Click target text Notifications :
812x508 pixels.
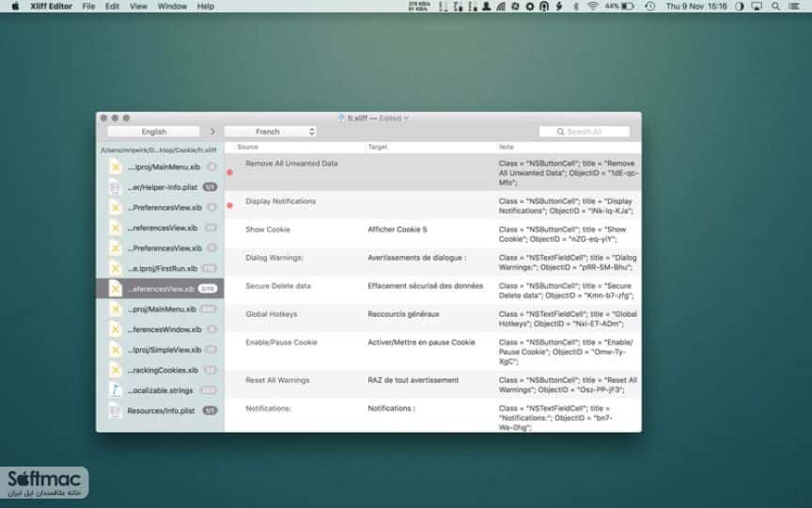point(392,408)
